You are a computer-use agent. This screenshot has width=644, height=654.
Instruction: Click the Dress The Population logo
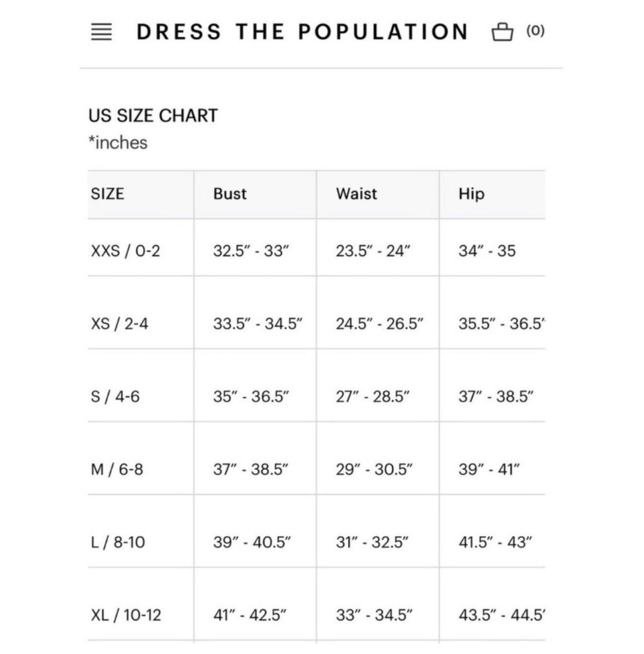[x=302, y=32]
